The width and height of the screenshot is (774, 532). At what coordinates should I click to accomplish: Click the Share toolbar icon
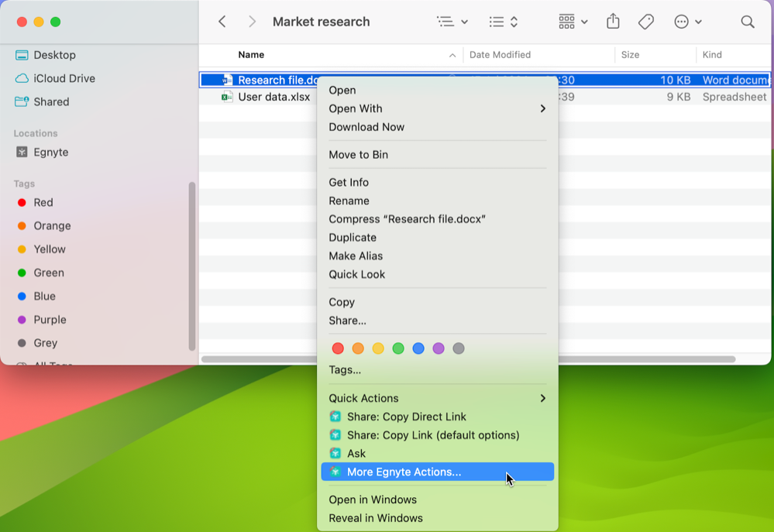613,21
